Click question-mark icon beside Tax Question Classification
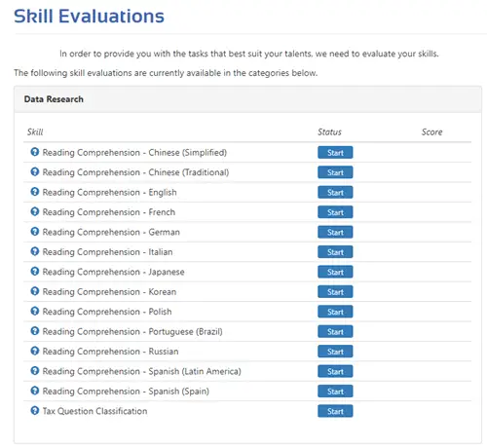 click(x=35, y=410)
